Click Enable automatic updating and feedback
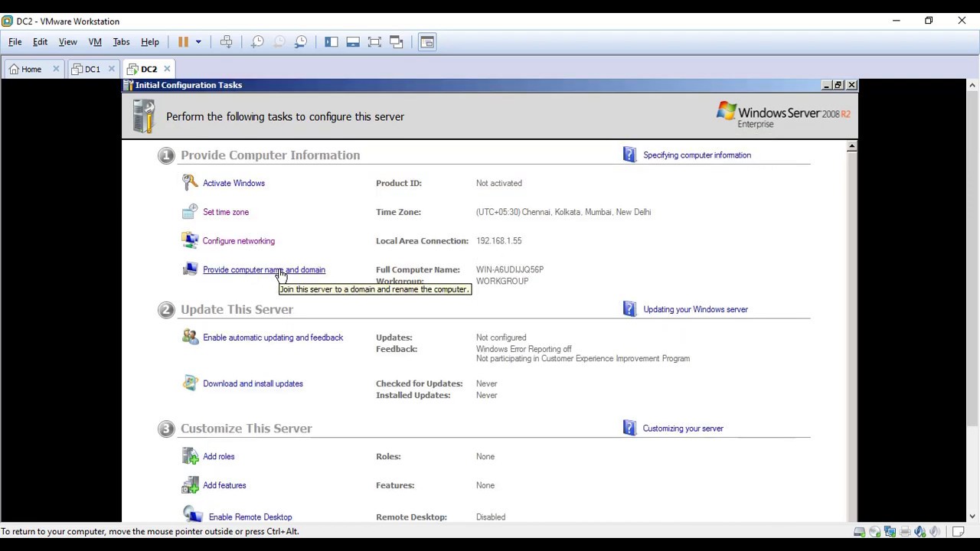The width and height of the screenshot is (980, 551). 273,337
